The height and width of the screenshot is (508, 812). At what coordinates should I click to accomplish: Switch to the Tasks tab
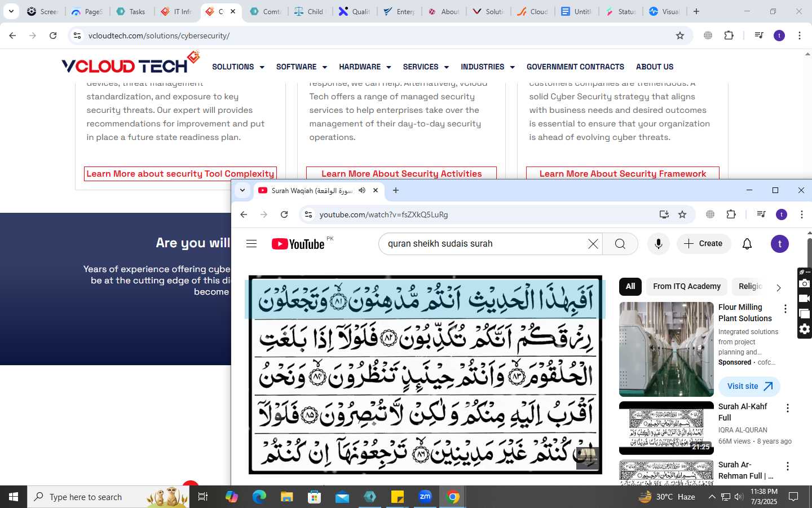pyautogui.click(x=131, y=11)
